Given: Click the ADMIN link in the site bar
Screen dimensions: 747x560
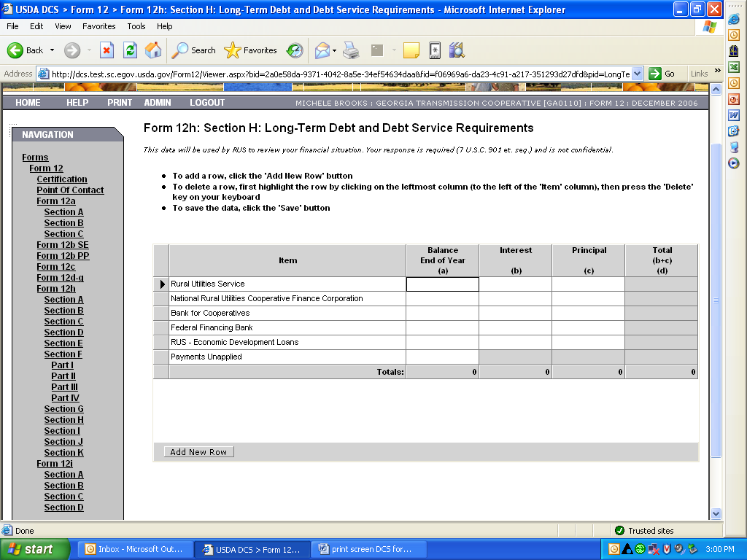Looking at the screenshot, I should (158, 102).
